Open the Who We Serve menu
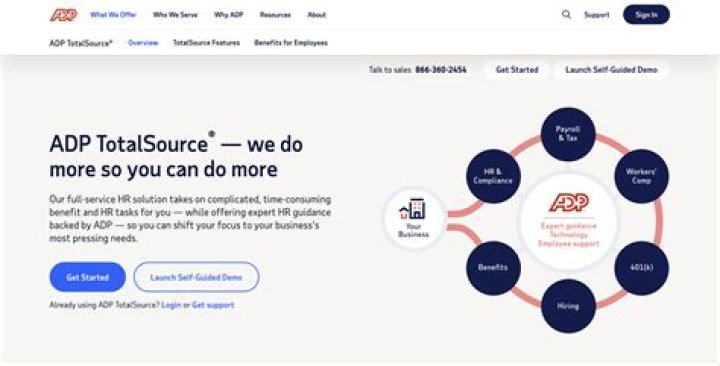Viewport: 720px width, 366px height. coord(175,15)
